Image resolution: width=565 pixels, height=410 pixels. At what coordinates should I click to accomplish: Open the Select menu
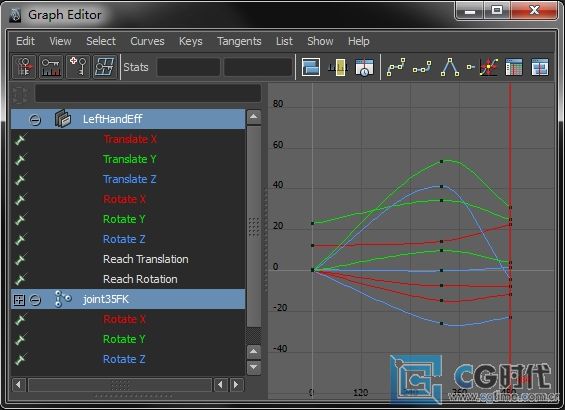(101, 41)
